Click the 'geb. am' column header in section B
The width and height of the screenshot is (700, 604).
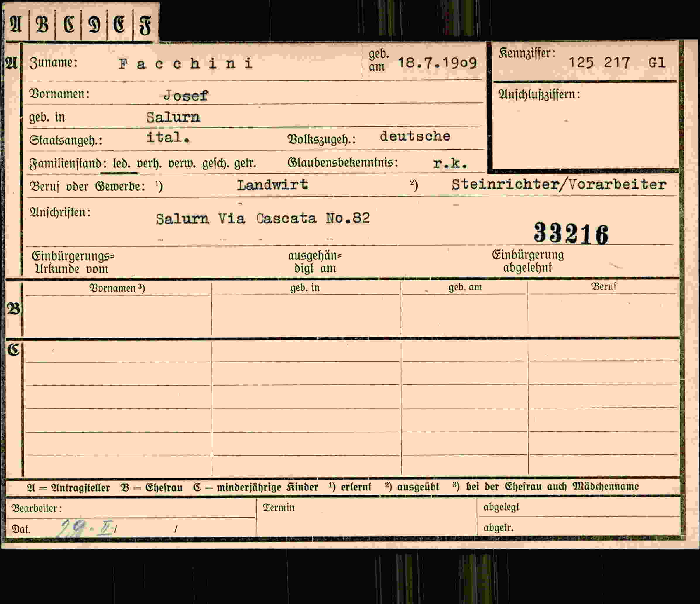pyautogui.click(x=465, y=287)
